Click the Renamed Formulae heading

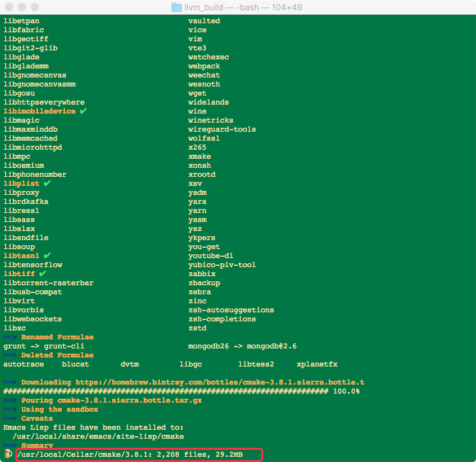(57, 337)
